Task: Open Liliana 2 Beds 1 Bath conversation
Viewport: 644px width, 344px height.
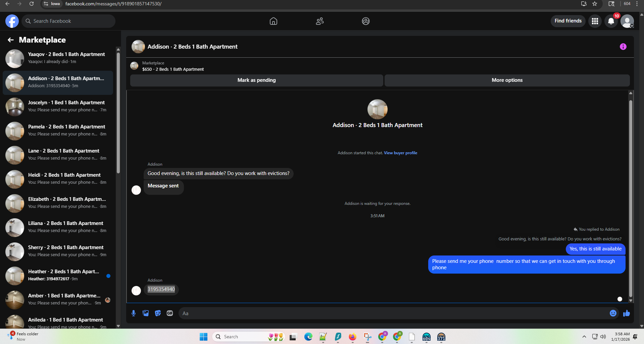Action: pos(58,227)
